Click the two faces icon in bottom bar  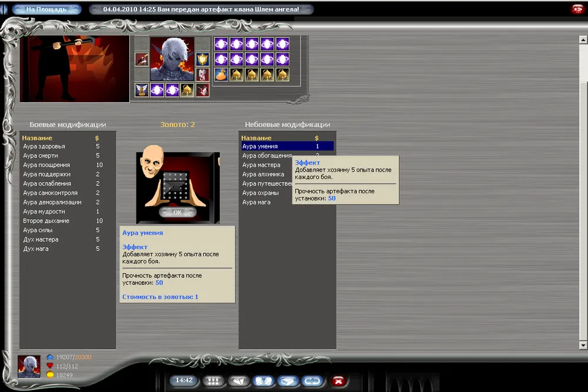coord(264,381)
